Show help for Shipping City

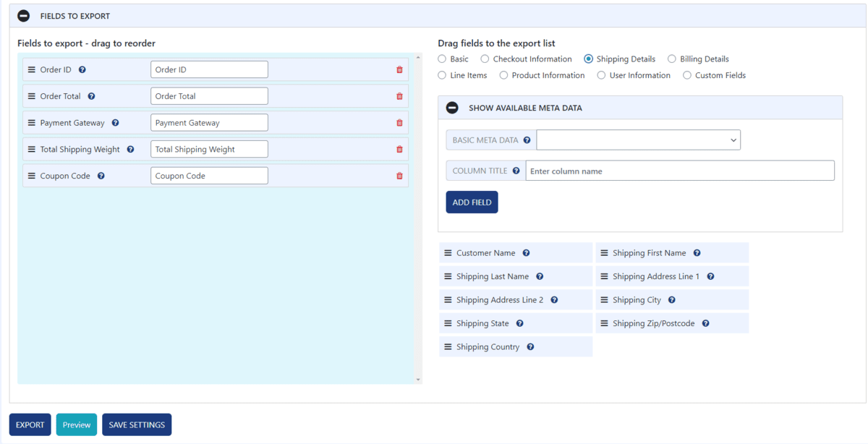671,299
